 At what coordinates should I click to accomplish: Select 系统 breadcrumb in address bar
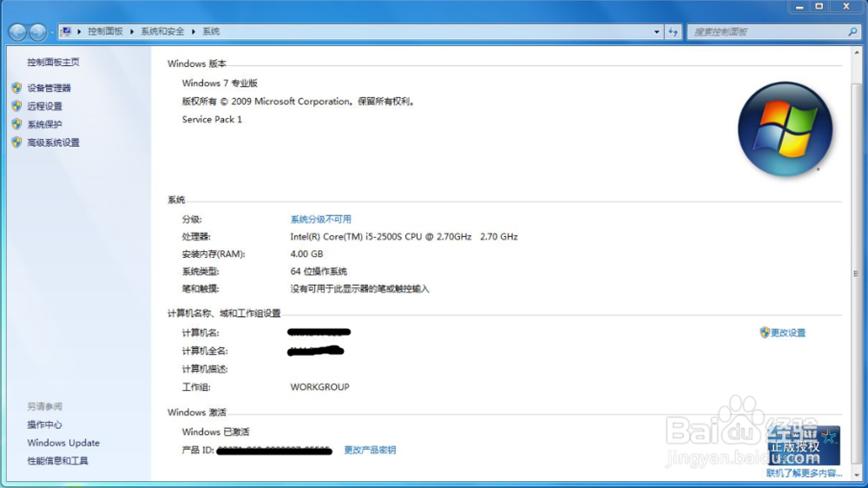pos(211,31)
